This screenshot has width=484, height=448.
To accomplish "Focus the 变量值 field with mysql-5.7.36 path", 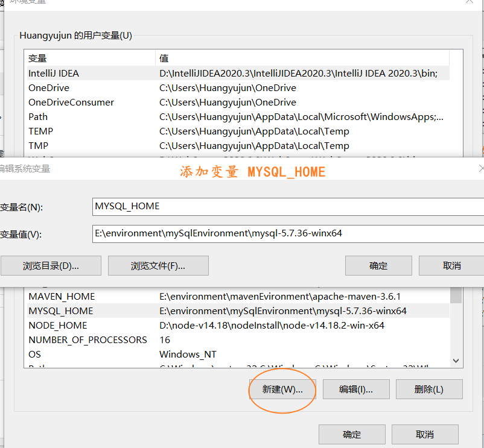I will tap(288, 234).
